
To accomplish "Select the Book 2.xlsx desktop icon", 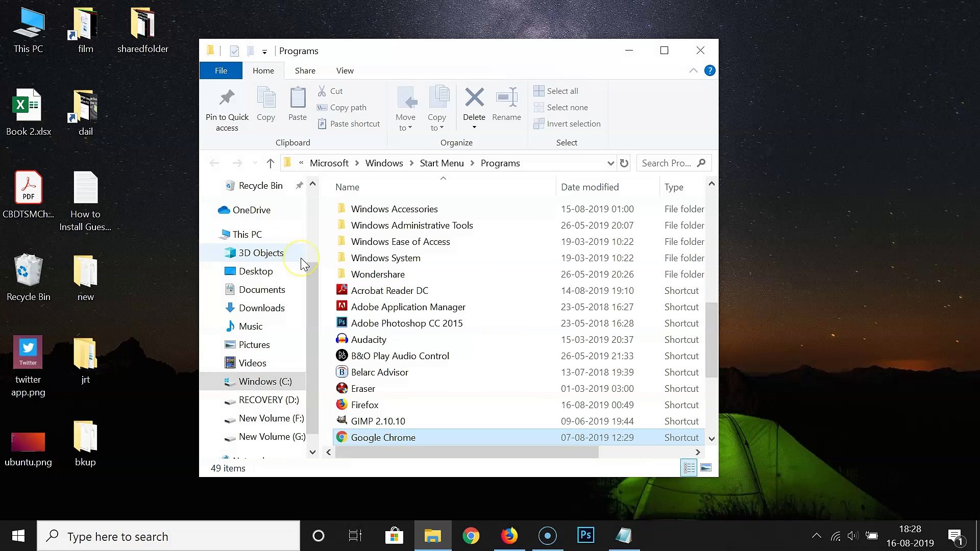I will 29,112.
